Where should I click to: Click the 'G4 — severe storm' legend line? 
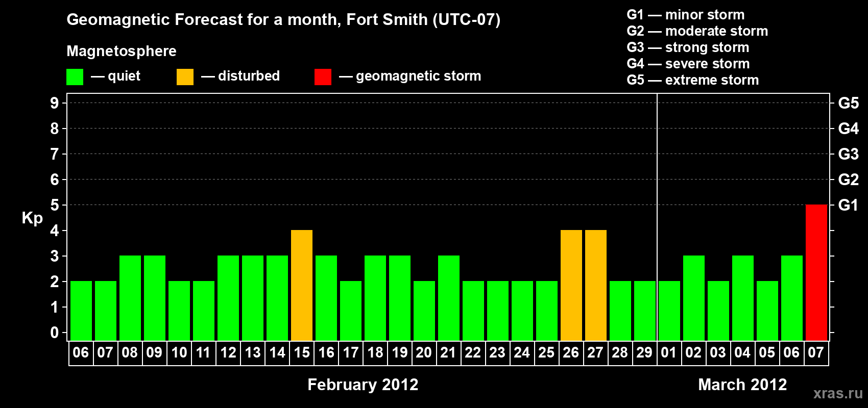coord(688,64)
